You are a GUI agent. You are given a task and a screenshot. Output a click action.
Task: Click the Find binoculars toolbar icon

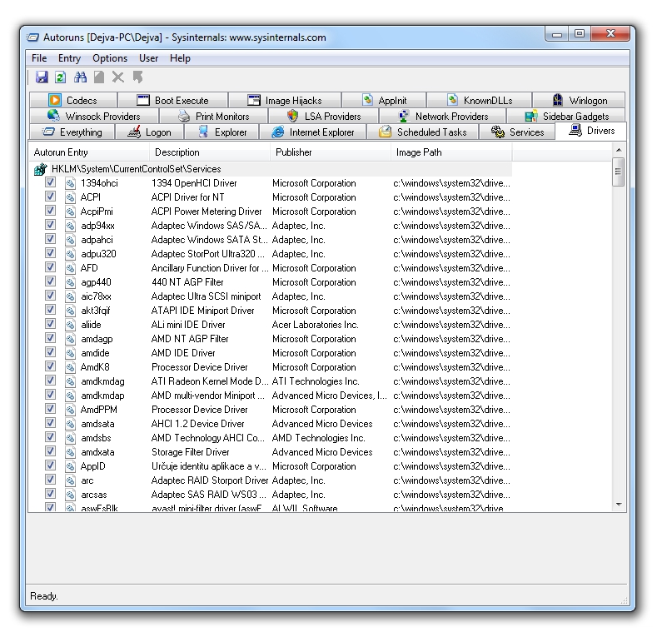[x=80, y=77]
